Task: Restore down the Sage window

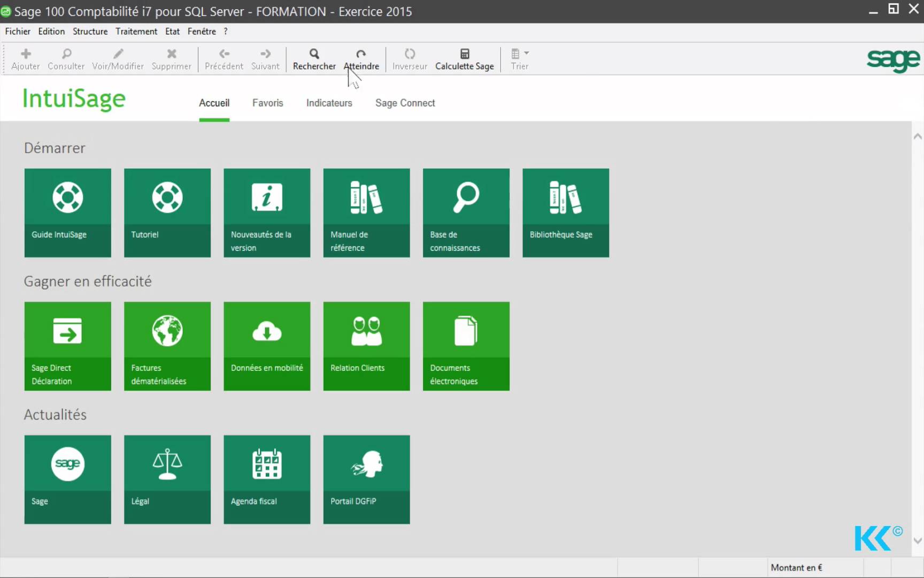Action: [894, 9]
